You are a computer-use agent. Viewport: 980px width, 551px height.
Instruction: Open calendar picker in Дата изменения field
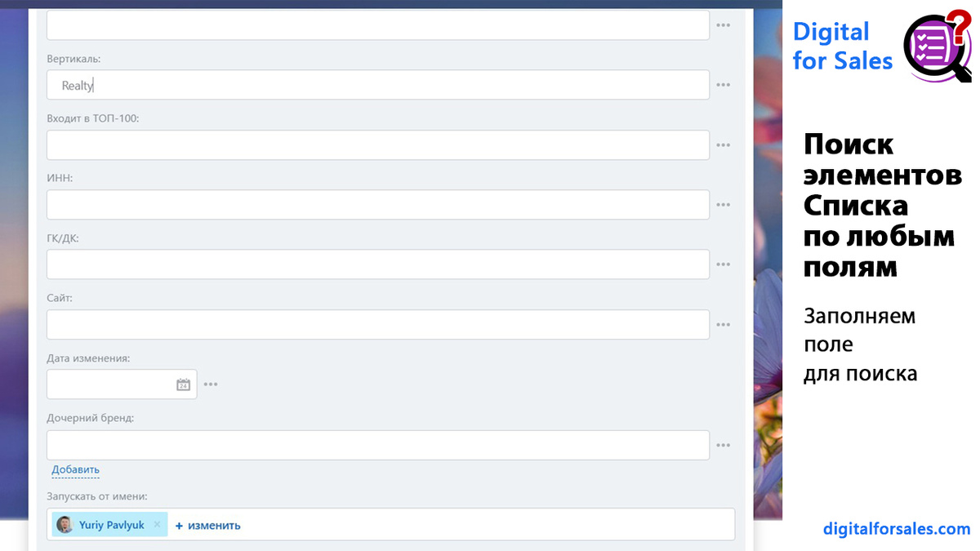(x=183, y=384)
